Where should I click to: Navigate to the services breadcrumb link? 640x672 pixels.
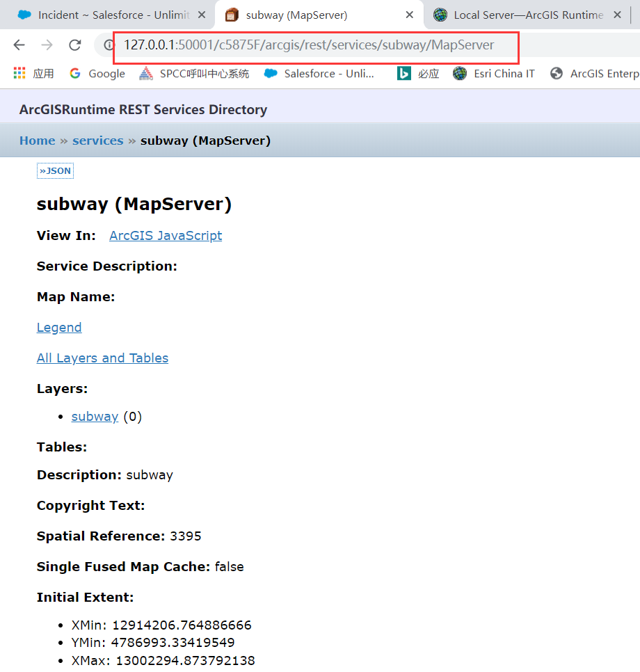(x=97, y=140)
